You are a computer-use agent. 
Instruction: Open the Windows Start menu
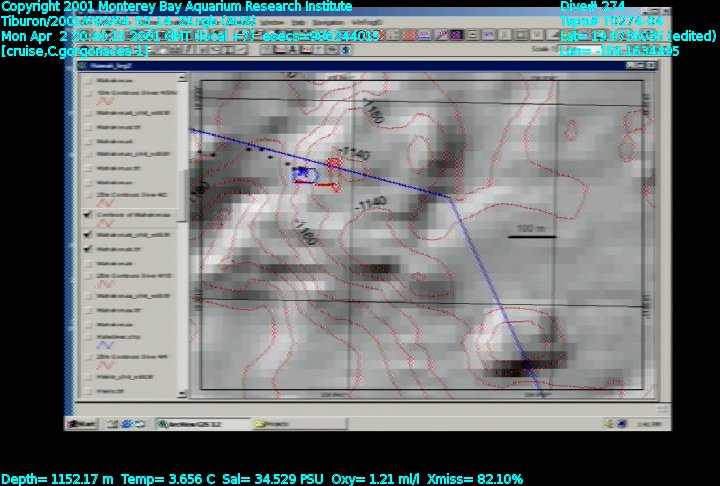pyautogui.click(x=82, y=424)
